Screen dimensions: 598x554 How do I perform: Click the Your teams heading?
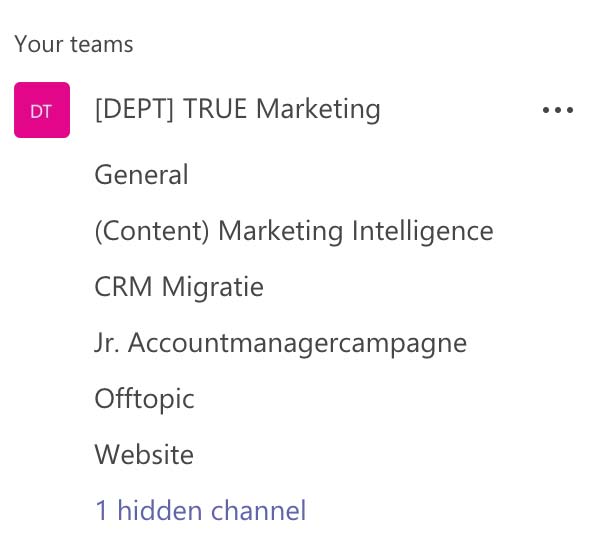[74, 44]
